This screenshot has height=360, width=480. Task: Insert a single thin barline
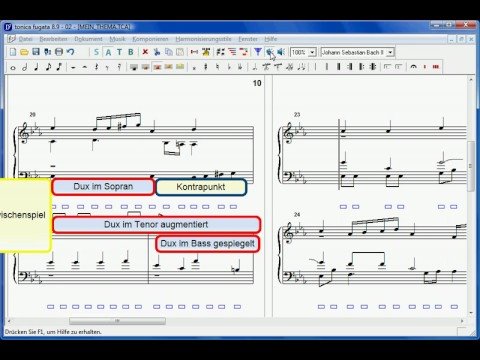coord(315,67)
